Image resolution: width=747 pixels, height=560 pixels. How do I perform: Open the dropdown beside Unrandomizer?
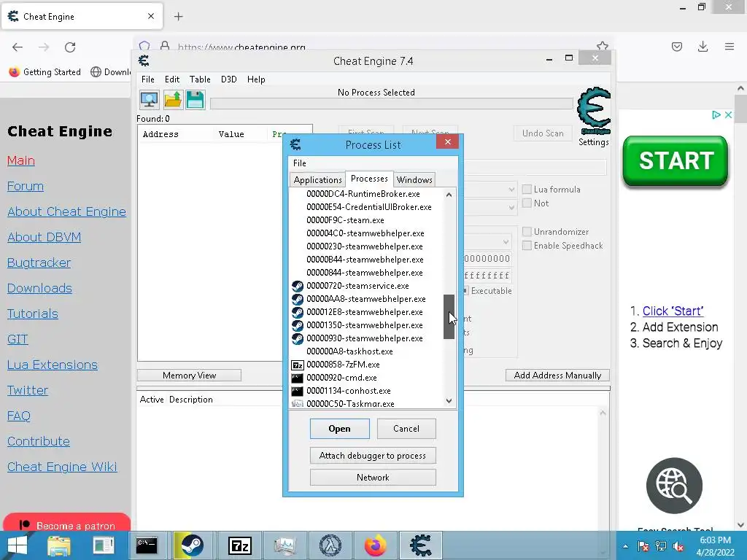tap(506, 242)
